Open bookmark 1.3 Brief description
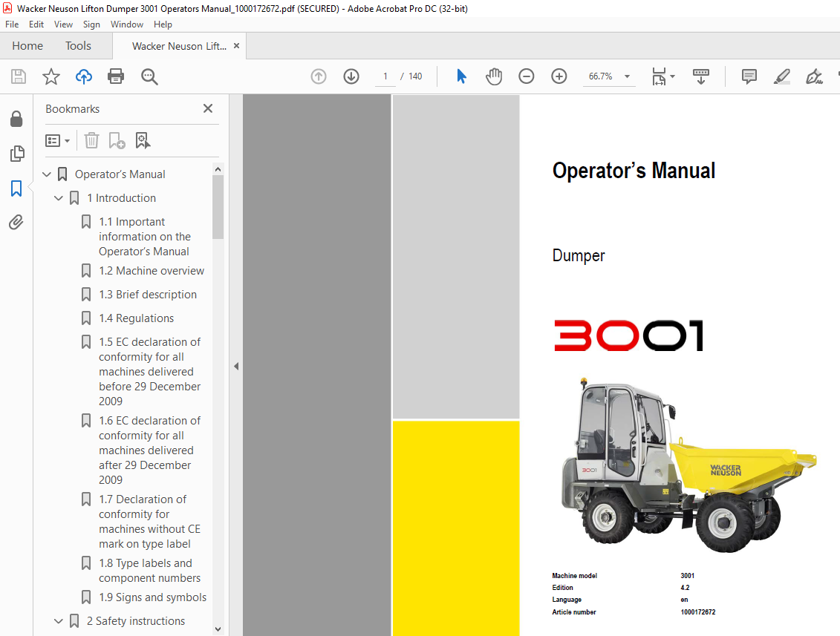Screen dimensions: 840x636 (x=148, y=295)
